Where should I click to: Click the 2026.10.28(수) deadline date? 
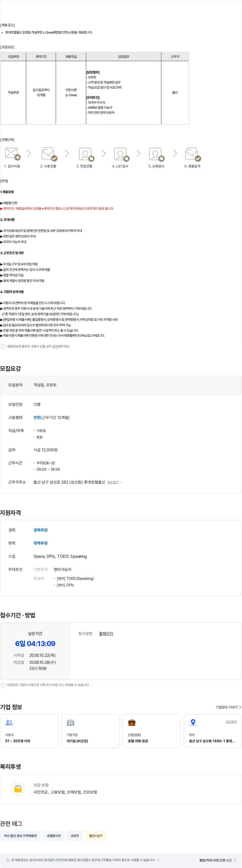click(x=42, y=662)
